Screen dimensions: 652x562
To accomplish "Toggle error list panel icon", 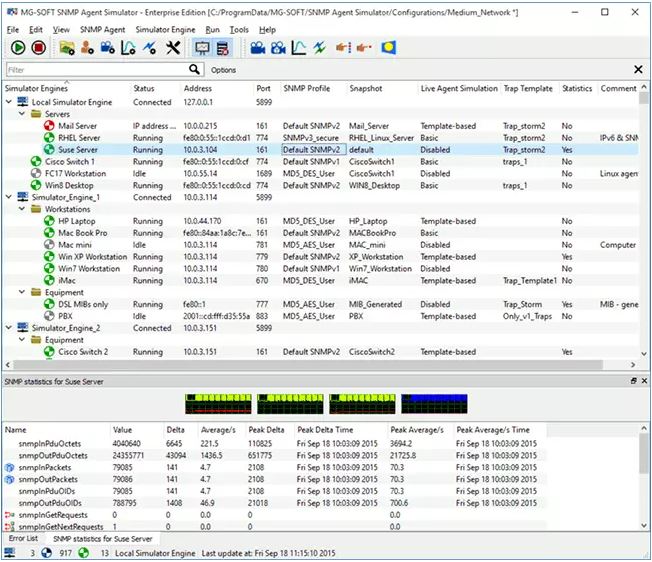I will tap(222, 48).
